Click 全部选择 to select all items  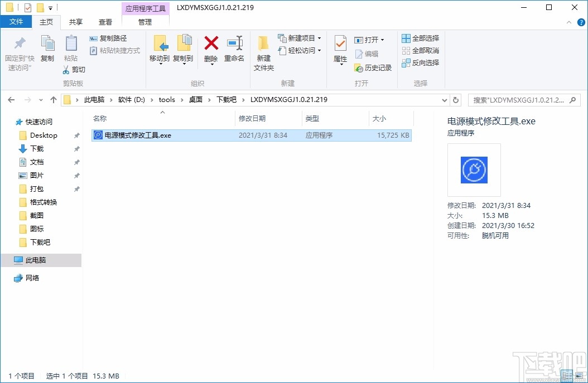[420, 38]
